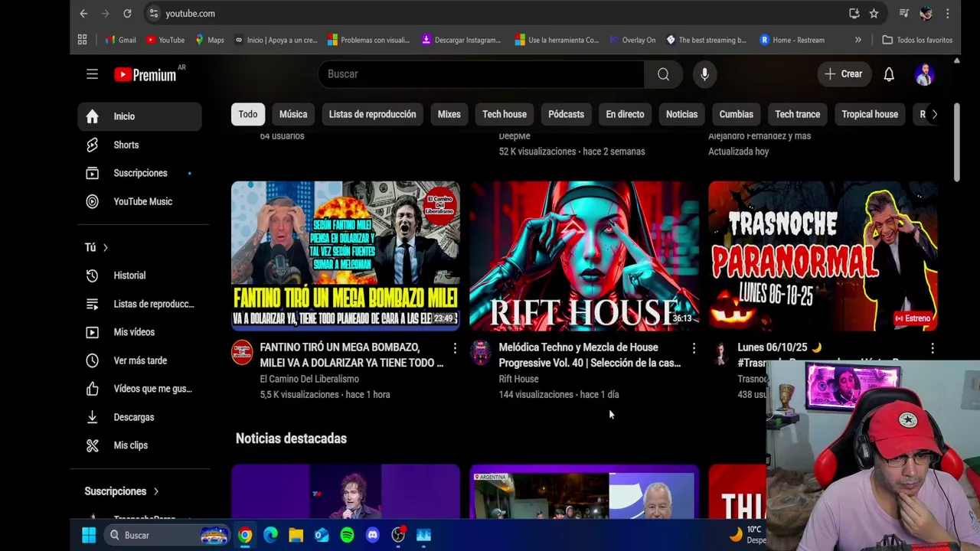The image size is (980, 551).
Task: Open Suscripciones in the sidebar
Action: pos(139,173)
